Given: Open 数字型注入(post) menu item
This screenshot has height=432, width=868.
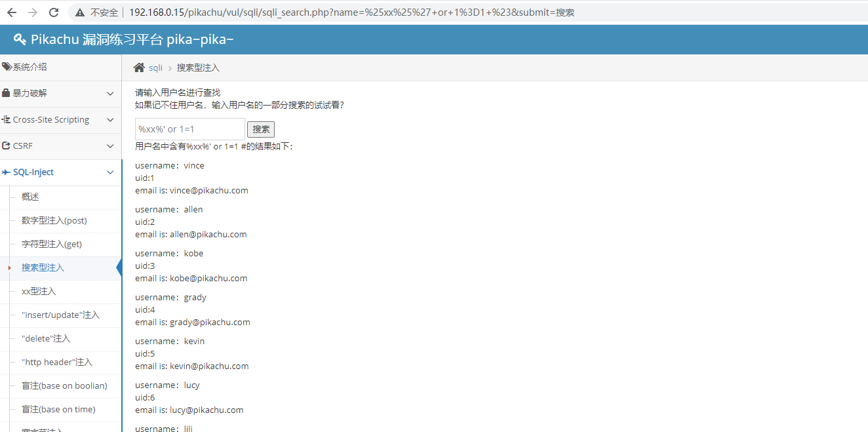Looking at the screenshot, I should 54,220.
